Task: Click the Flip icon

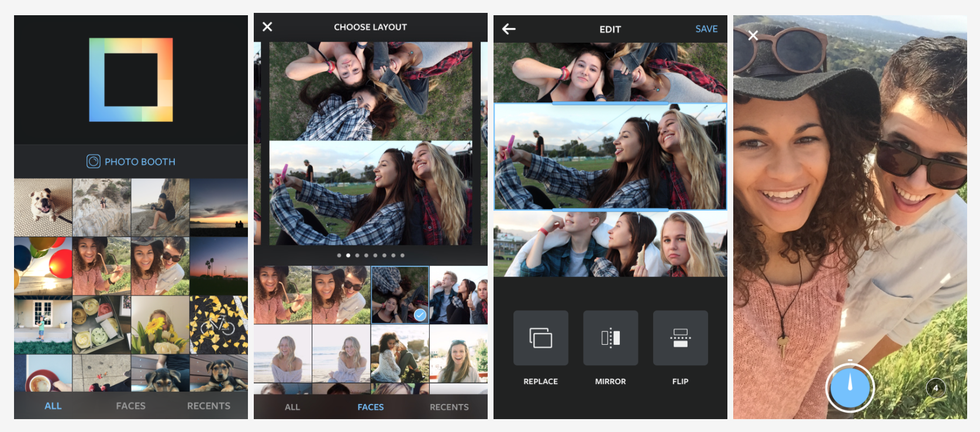Action: pyautogui.click(x=680, y=338)
